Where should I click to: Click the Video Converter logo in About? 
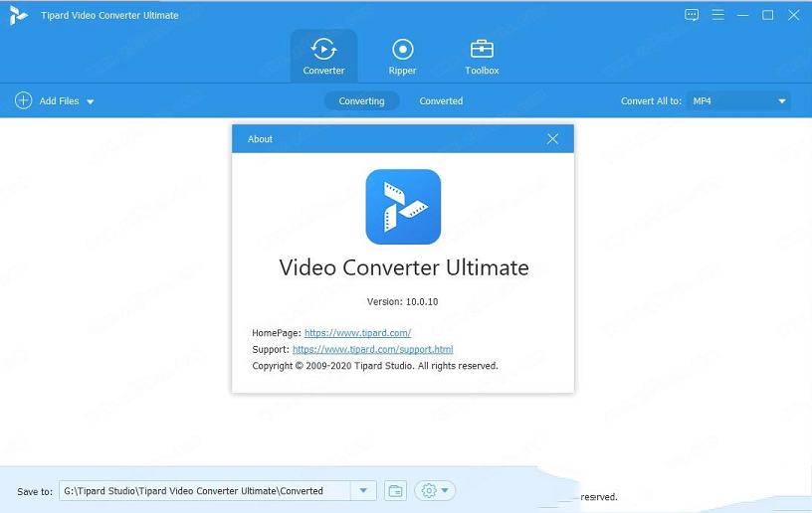(x=403, y=207)
